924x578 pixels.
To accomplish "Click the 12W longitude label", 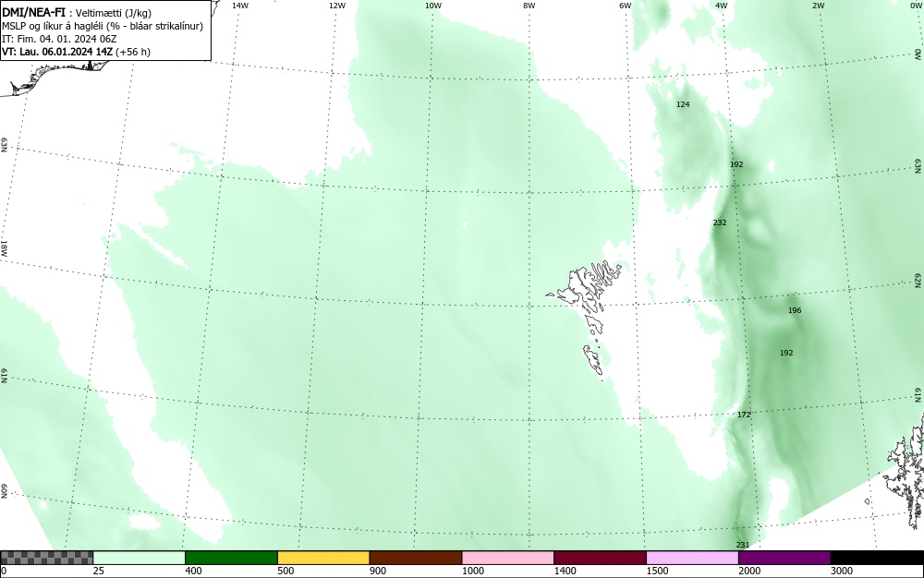I will (x=336, y=6).
